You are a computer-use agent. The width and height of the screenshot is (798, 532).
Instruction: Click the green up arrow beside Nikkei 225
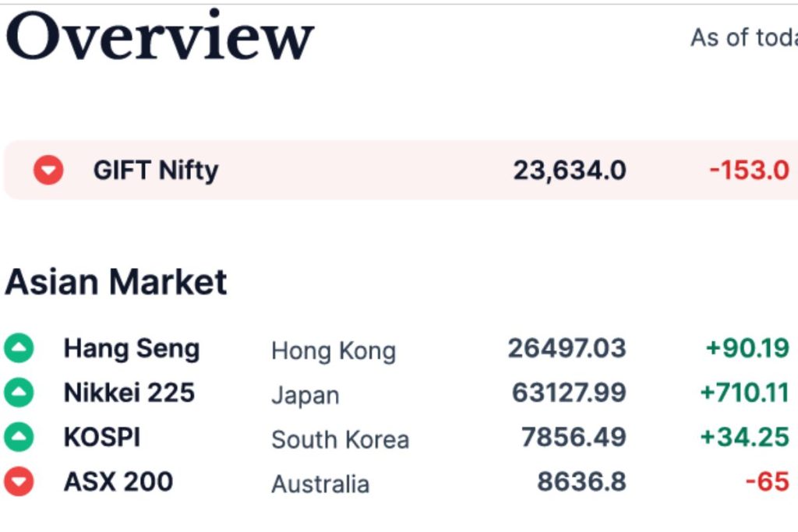[19, 393]
